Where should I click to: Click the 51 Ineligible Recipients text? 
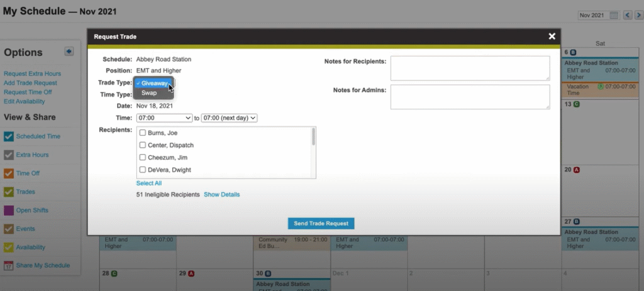(168, 195)
